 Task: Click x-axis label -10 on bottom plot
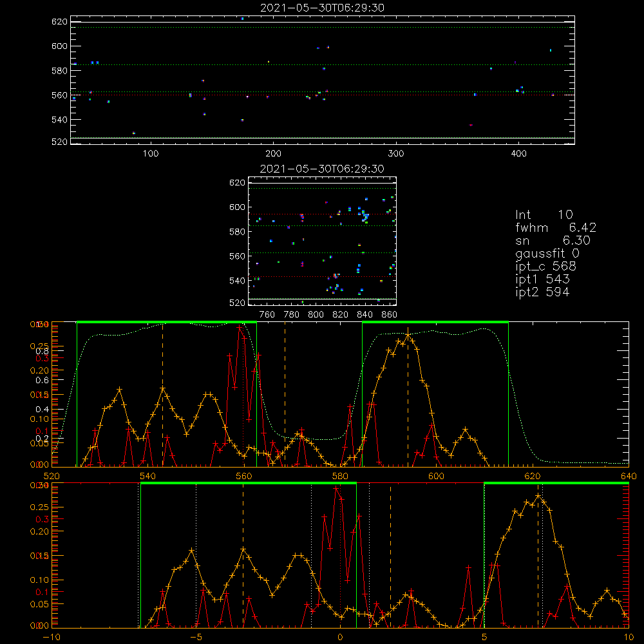52,638
